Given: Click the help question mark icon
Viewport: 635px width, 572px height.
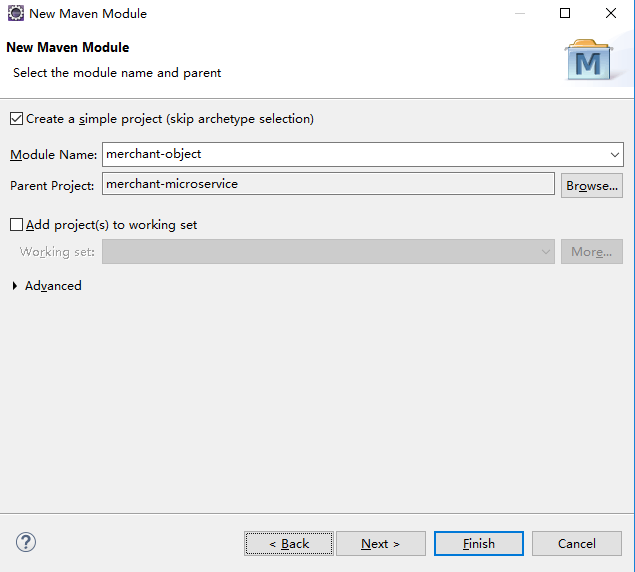Looking at the screenshot, I should (26, 542).
